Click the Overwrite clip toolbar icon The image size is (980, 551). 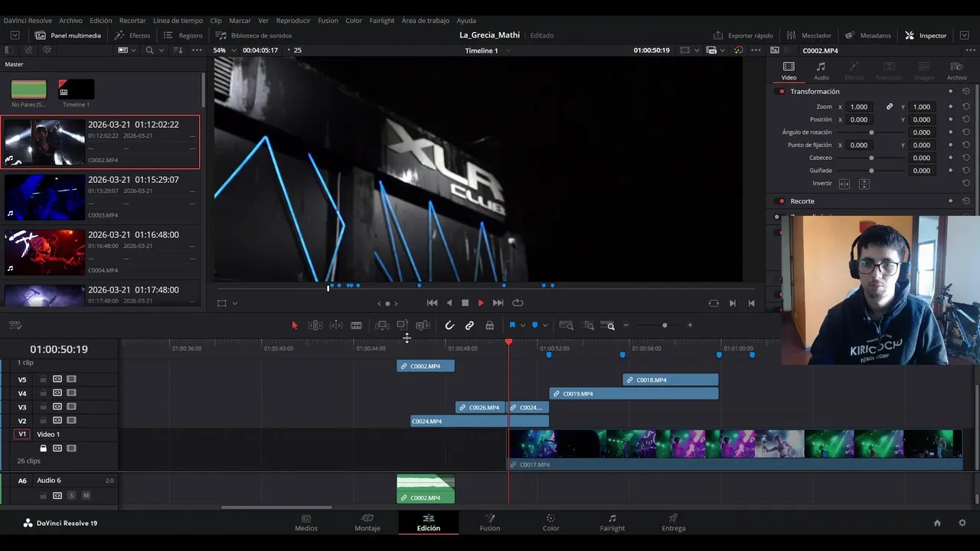coord(402,325)
